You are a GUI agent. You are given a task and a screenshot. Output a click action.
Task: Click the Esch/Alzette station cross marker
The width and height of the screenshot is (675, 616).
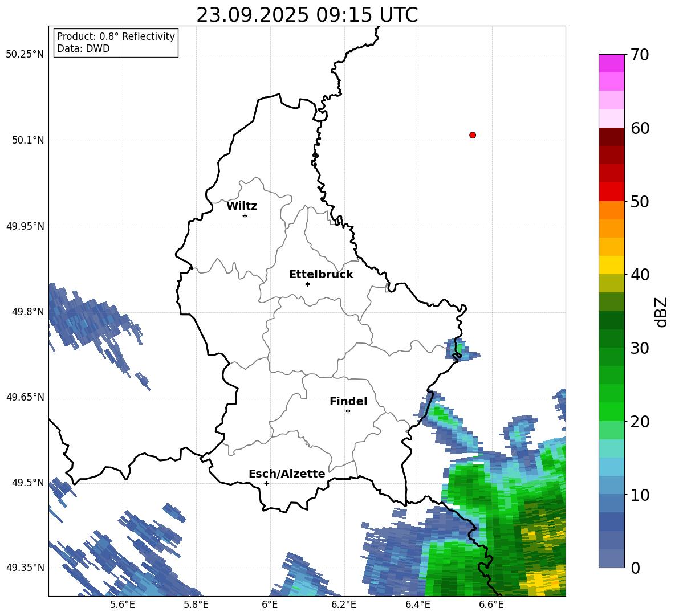click(x=266, y=483)
